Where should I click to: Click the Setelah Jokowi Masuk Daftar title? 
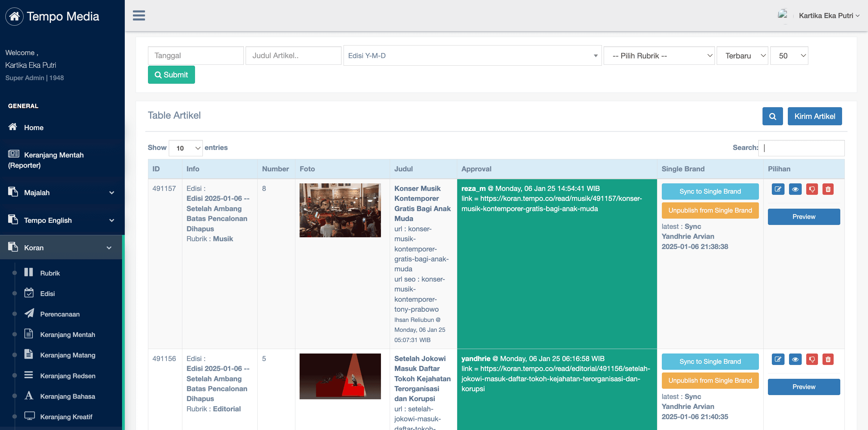(x=423, y=379)
